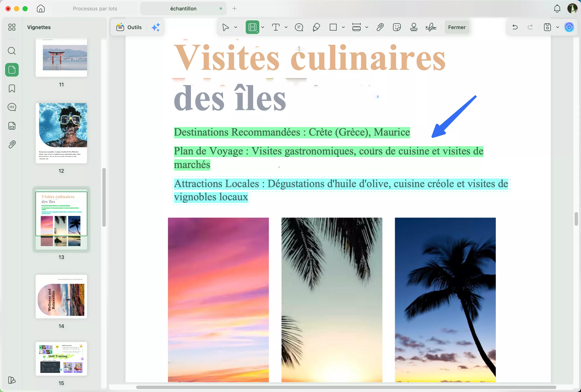
Task: Undo the last action
Action: pyautogui.click(x=515, y=27)
